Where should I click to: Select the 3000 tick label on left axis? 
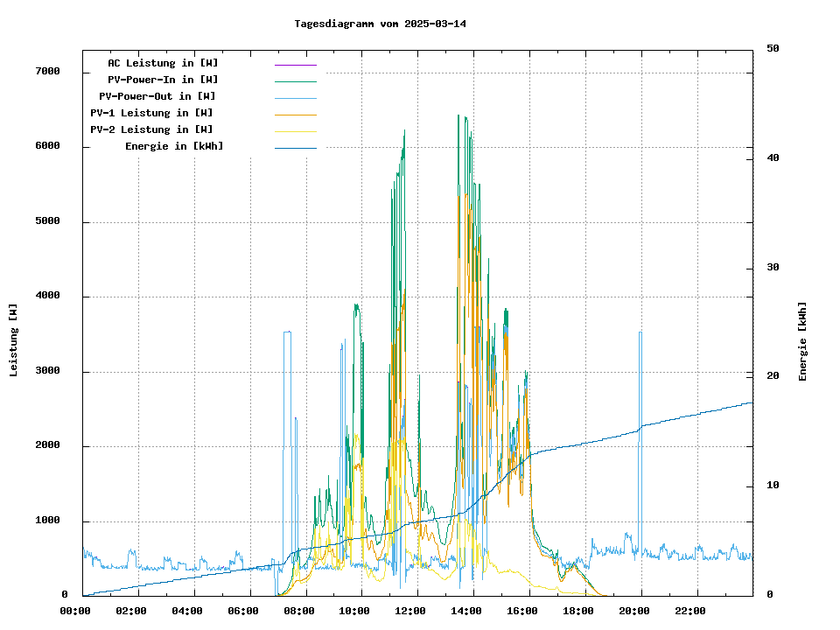tap(46, 372)
